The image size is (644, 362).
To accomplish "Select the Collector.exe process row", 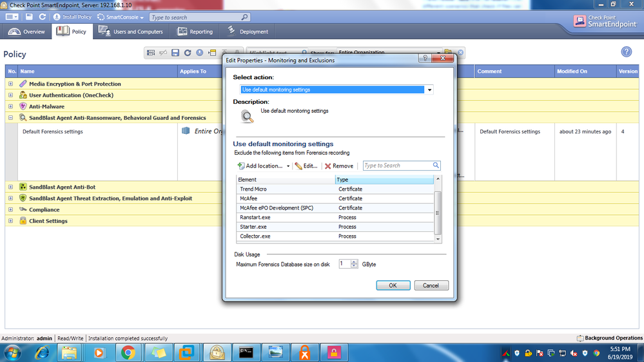I will click(335, 236).
